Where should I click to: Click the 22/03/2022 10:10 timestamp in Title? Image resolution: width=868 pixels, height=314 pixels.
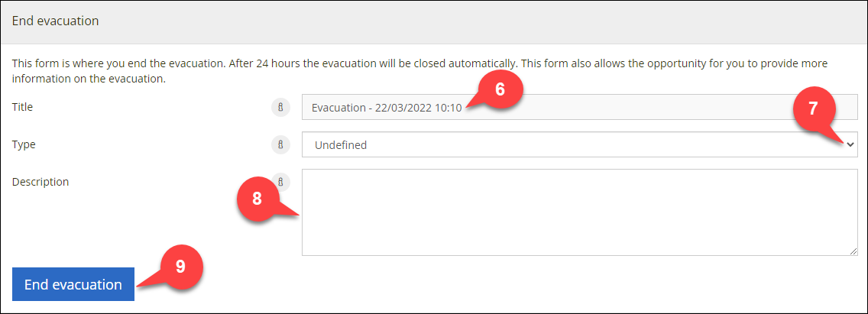(418, 108)
